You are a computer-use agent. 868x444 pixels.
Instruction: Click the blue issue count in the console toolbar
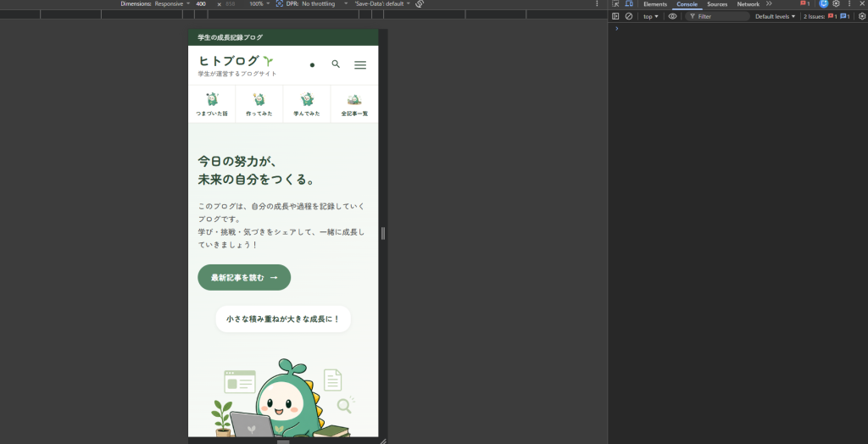click(845, 17)
